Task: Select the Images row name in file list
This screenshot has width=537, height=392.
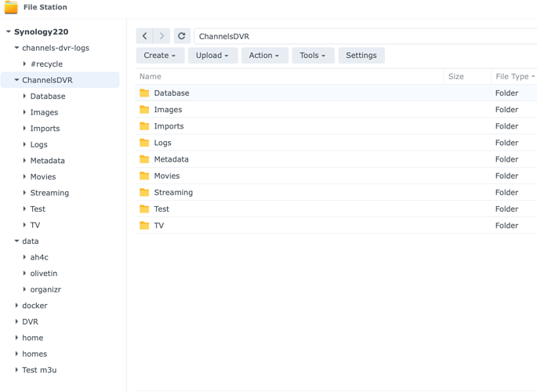Action: tap(168, 110)
